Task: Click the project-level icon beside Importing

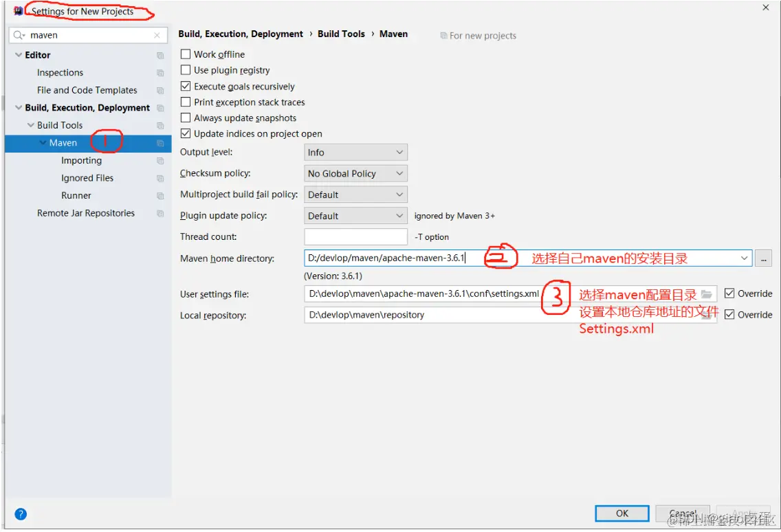Action: tap(160, 160)
